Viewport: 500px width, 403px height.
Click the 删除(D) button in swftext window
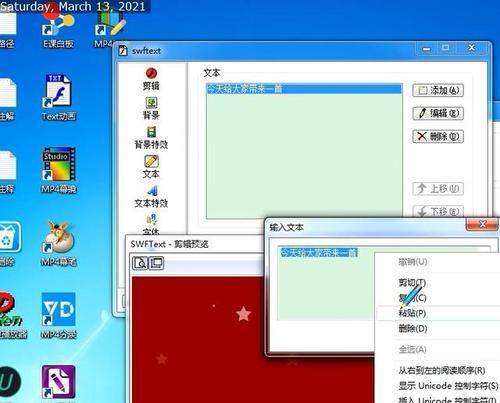pyautogui.click(x=438, y=136)
